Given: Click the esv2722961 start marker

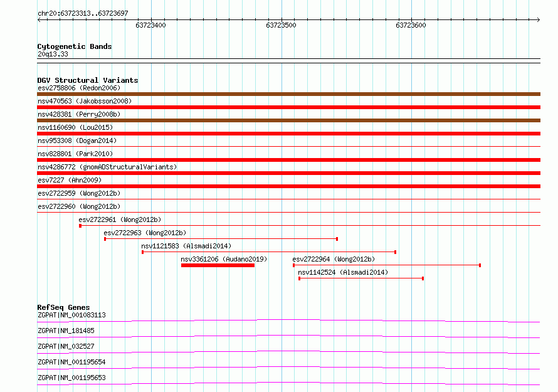Looking at the screenshot, I should (x=80, y=226).
